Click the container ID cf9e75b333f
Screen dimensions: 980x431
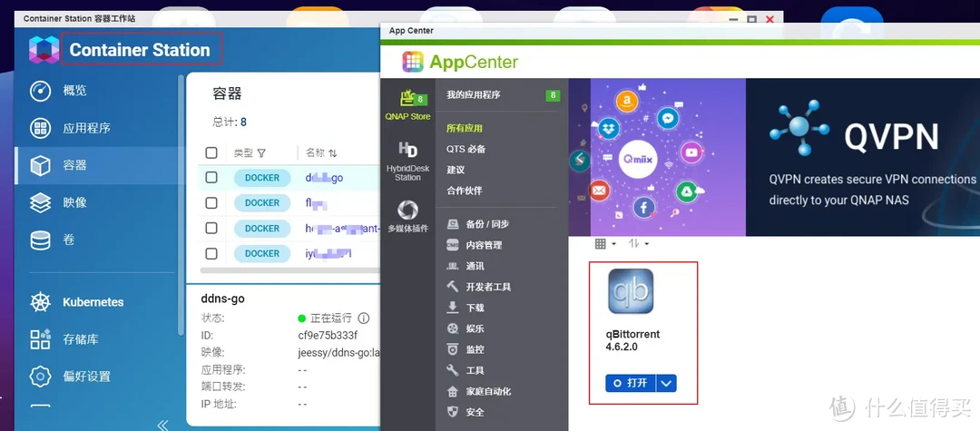(x=328, y=336)
